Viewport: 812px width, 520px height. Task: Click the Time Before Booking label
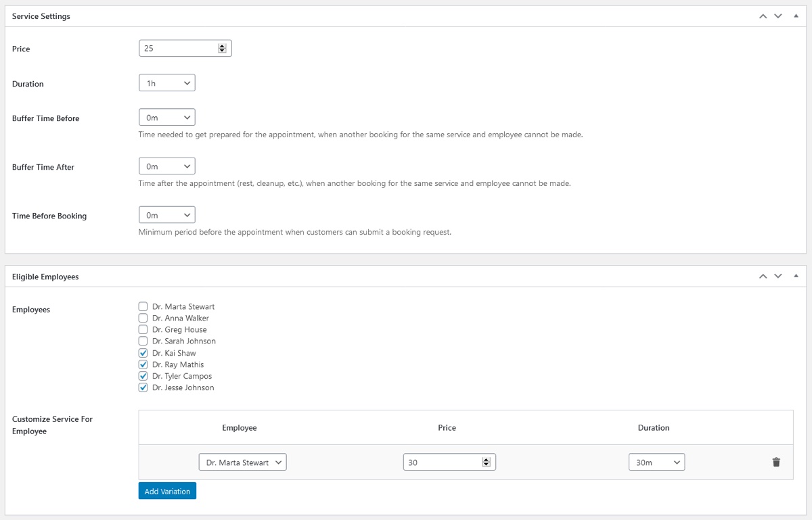pos(49,216)
